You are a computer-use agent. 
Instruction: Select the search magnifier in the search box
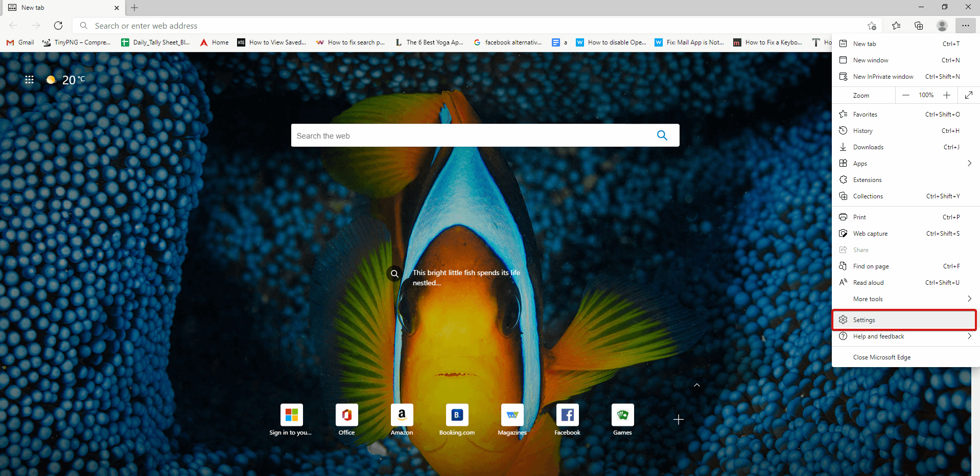pyautogui.click(x=662, y=135)
